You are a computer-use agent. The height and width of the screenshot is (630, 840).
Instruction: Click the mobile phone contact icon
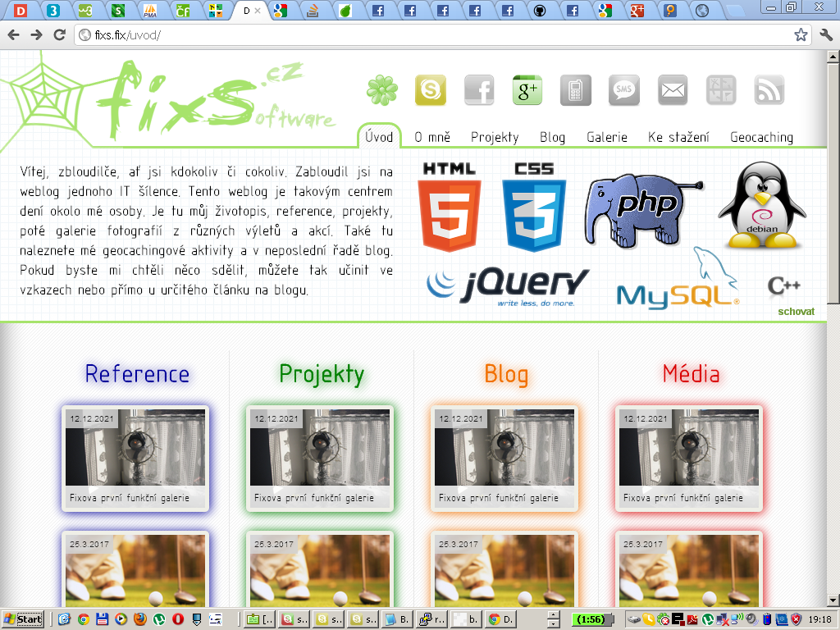pyautogui.click(x=575, y=89)
